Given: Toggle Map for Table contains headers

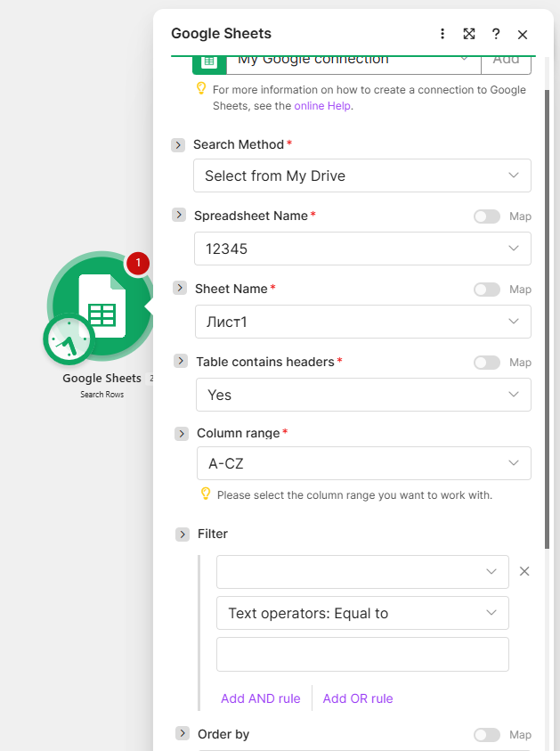Looking at the screenshot, I should [487, 363].
